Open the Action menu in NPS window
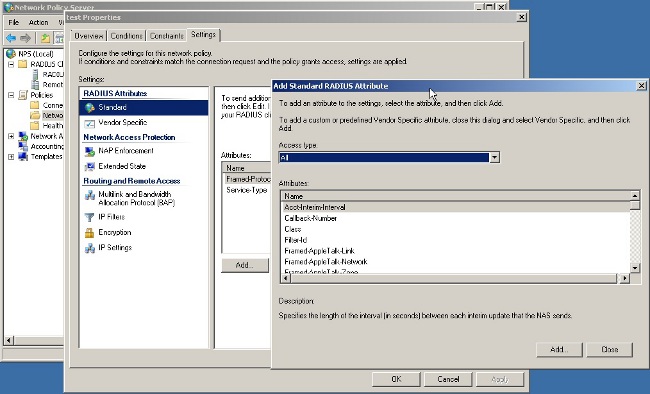 38,22
